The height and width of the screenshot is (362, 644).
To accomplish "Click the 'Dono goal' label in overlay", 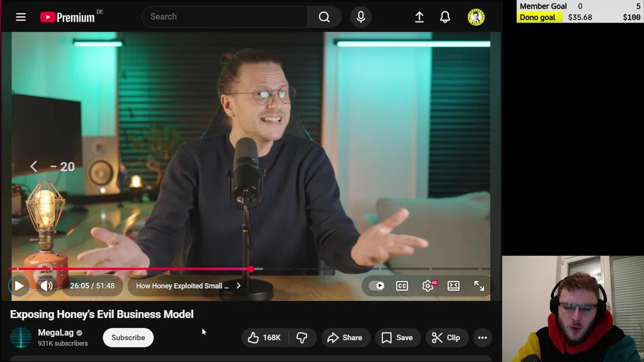I will click(x=537, y=17).
